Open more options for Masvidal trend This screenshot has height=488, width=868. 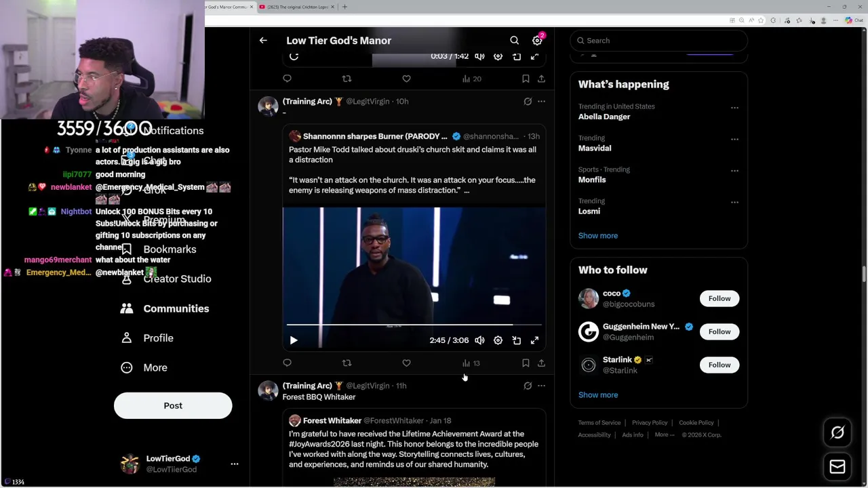(734, 139)
